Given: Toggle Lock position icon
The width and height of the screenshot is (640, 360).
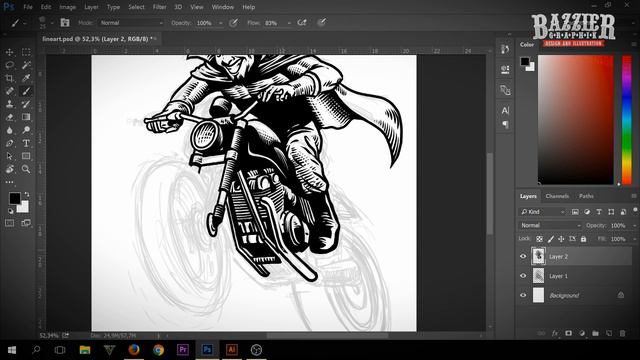Looking at the screenshot, I should [561, 239].
